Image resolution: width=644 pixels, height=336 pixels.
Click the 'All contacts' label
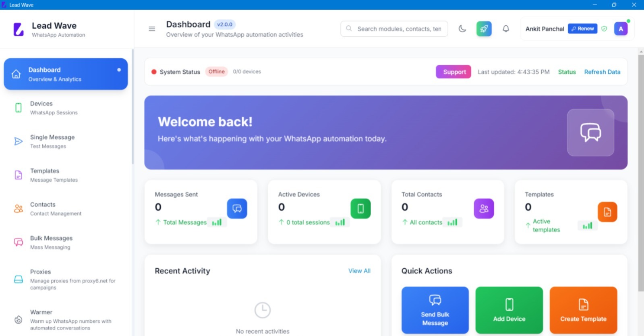coord(426,222)
